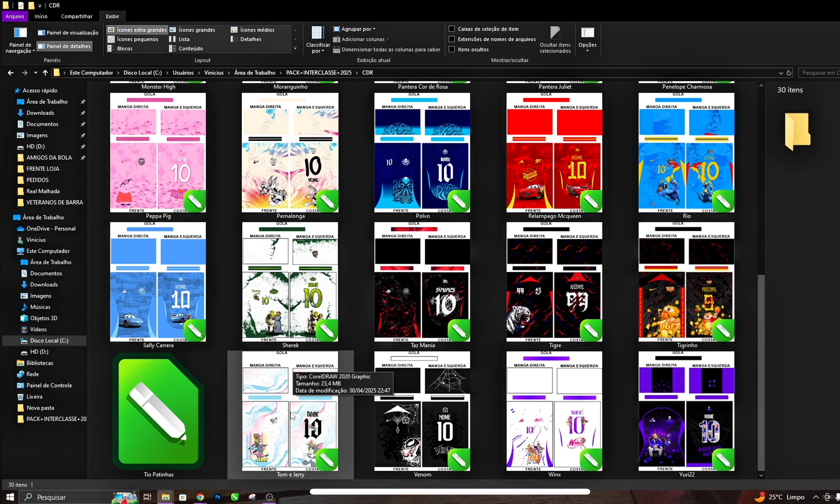This screenshot has height=504, width=840.
Task: Click scroll down arrow of file list
Action: [x=761, y=475]
